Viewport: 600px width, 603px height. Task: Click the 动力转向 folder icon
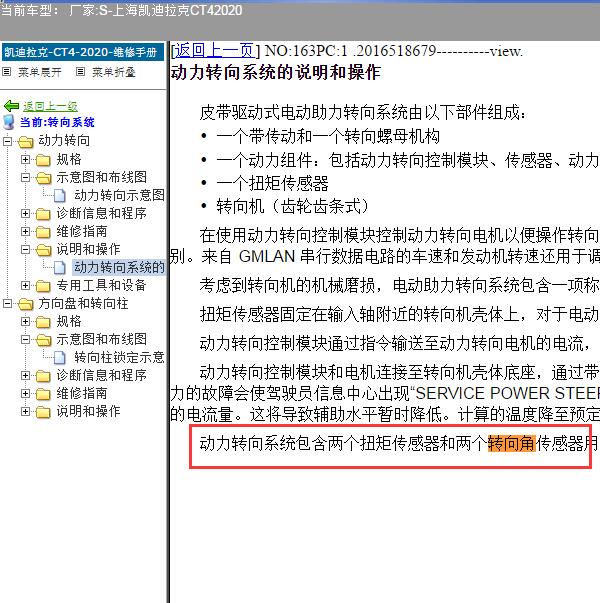[26, 142]
